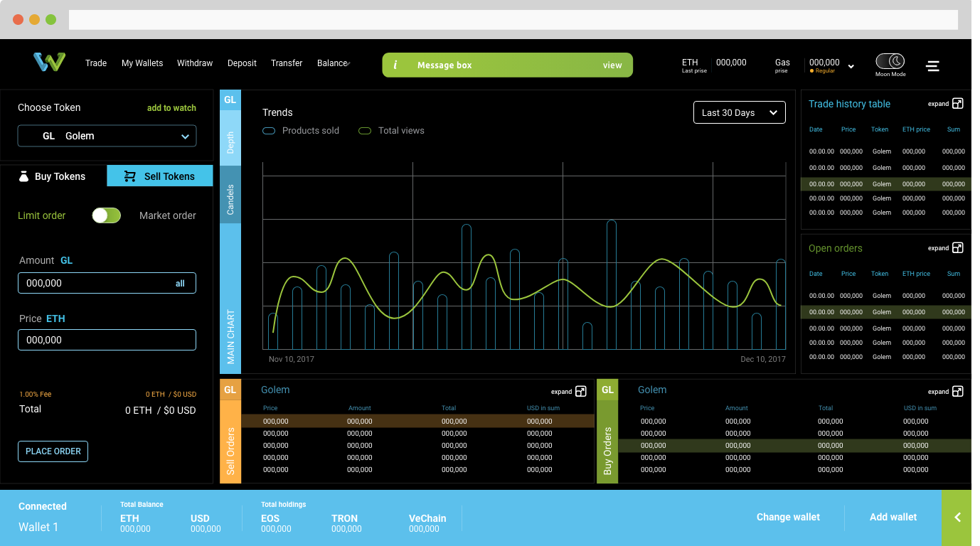Screen dimensions: 980x546
Task: Click the VeChain holdings value
Action: click(x=424, y=529)
